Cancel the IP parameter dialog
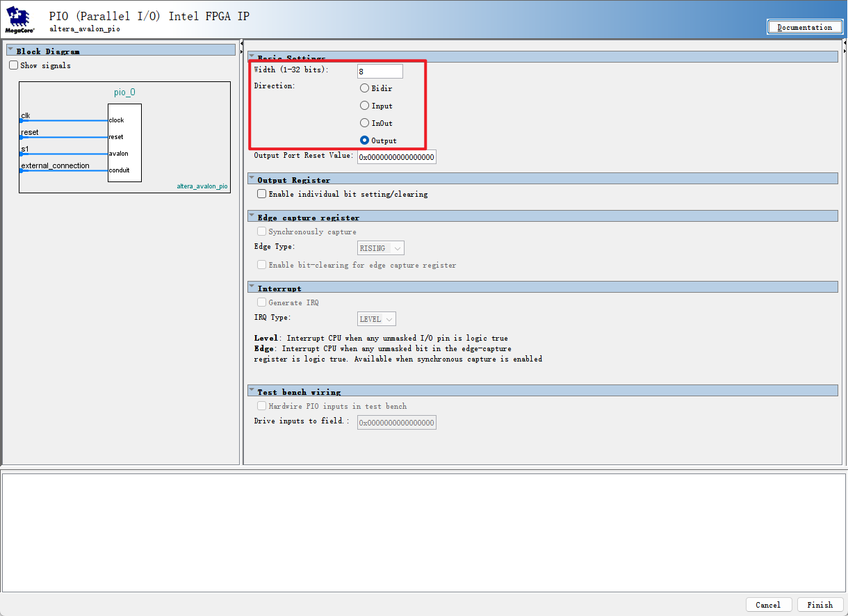Image resolution: width=848 pixels, height=616 pixels. pos(769,604)
